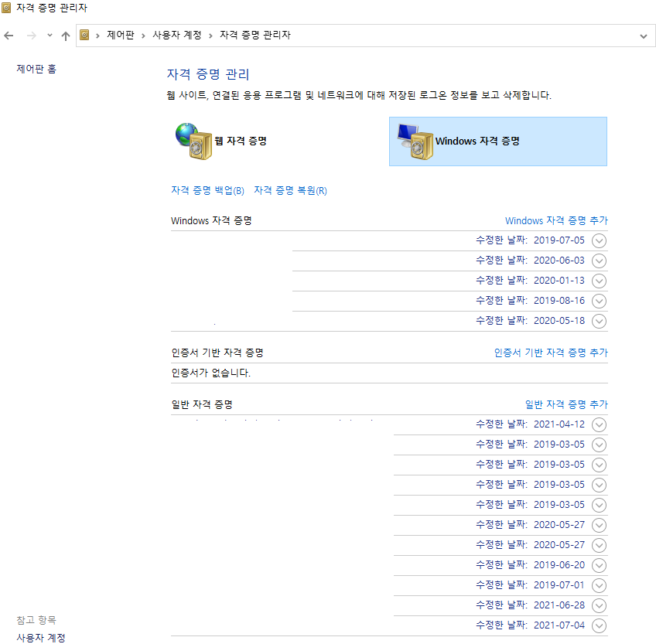Expand credential modified 2020-01-13
This screenshot has width=656, height=644.
click(x=599, y=281)
